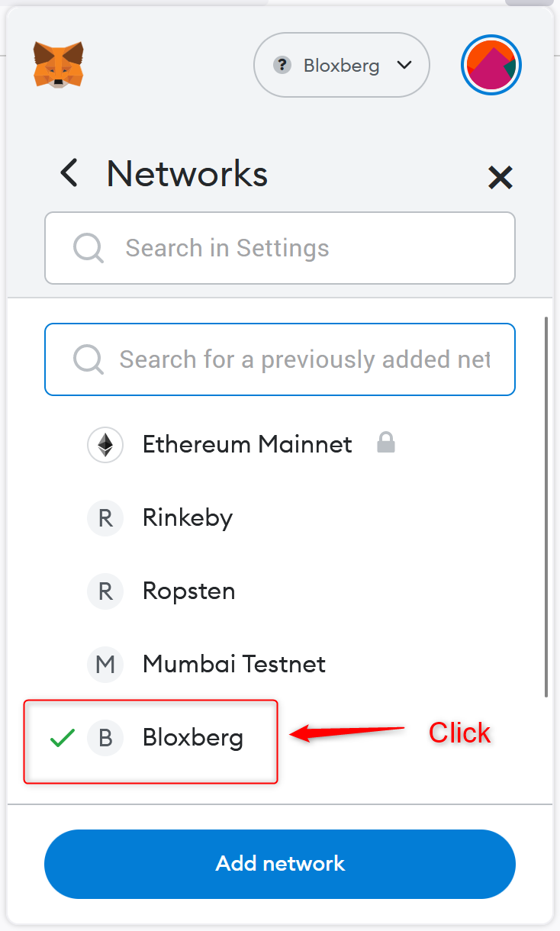Open the account avatar menu
Viewport: 560px width, 931px height.
pyautogui.click(x=491, y=65)
